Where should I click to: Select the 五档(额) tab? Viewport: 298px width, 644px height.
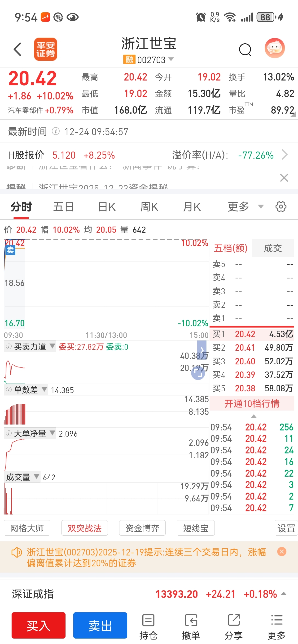click(x=231, y=248)
